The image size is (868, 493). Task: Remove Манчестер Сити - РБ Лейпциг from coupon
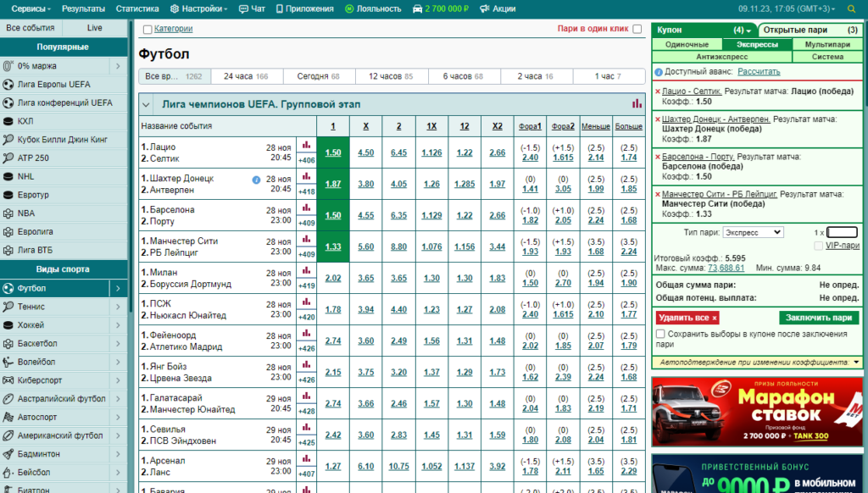(x=658, y=194)
